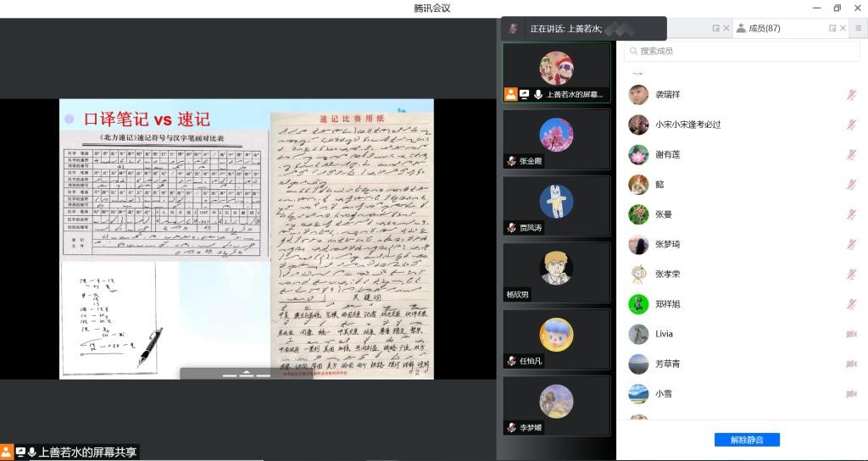Viewport: 868px width, 461px height.
Task: Toggle camera icon for 芳草青 in member list
Action: click(851, 364)
